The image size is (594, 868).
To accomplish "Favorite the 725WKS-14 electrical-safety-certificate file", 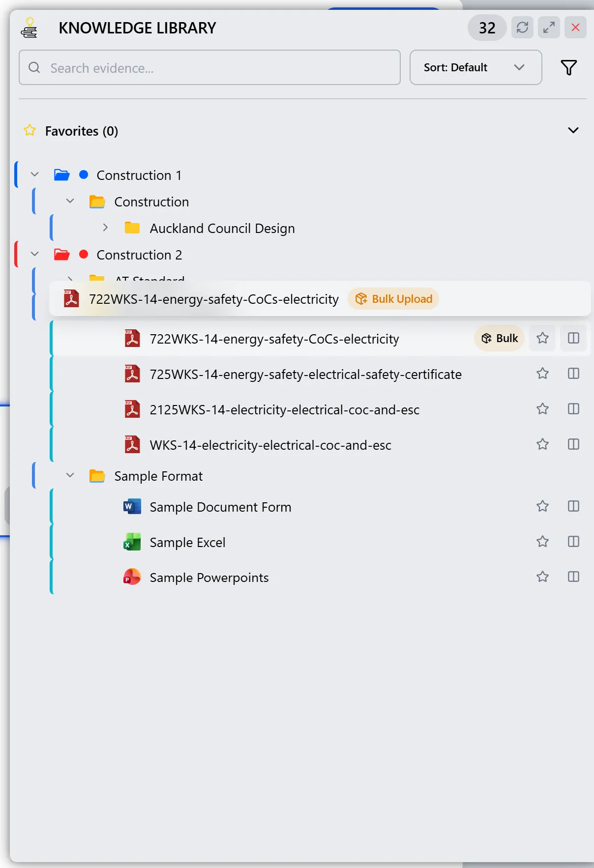I will [542, 374].
